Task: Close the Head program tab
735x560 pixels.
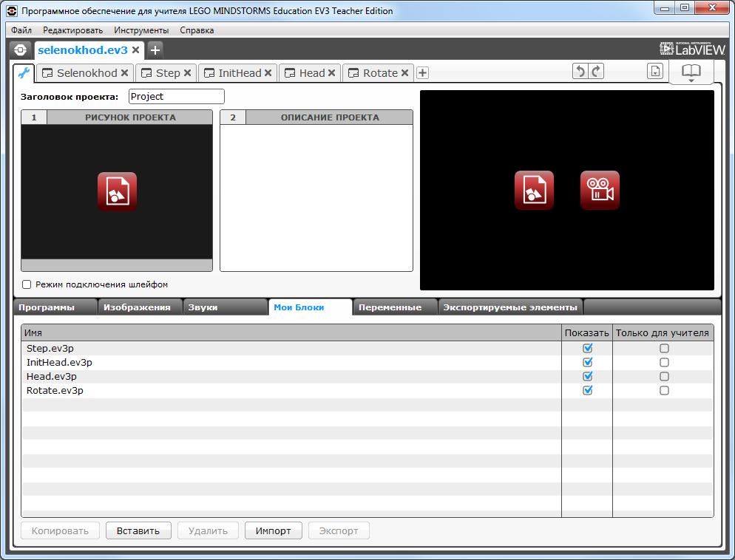Action: (331, 73)
